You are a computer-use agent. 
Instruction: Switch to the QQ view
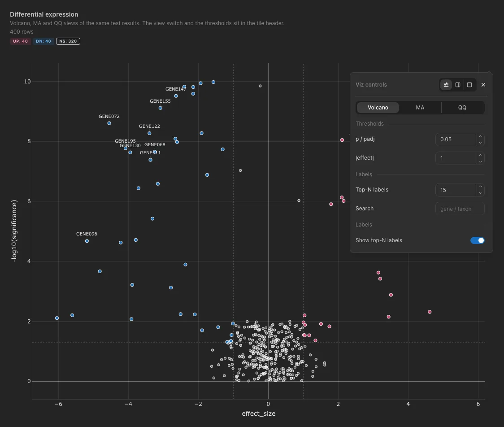(462, 108)
